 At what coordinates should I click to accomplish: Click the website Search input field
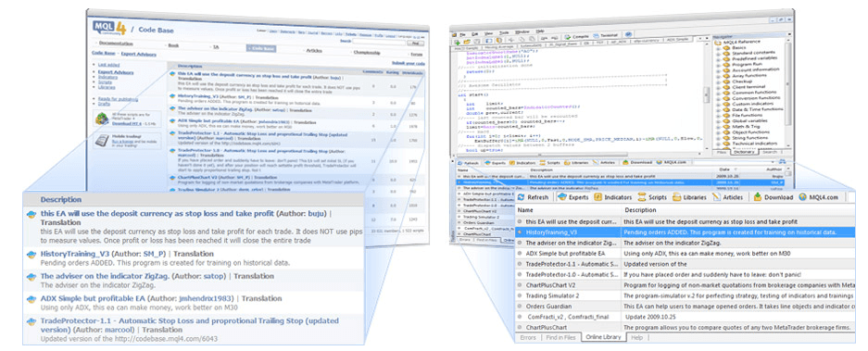[379, 42]
